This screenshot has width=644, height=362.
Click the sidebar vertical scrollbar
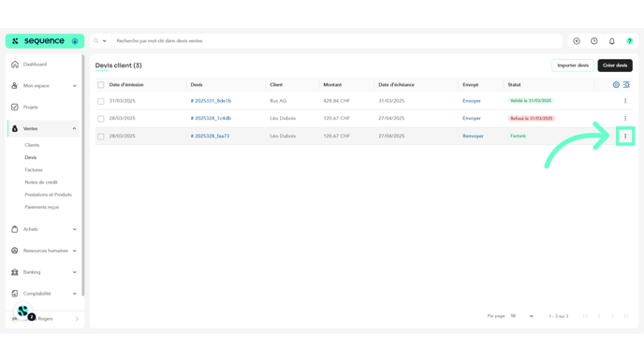(x=83, y=175)
